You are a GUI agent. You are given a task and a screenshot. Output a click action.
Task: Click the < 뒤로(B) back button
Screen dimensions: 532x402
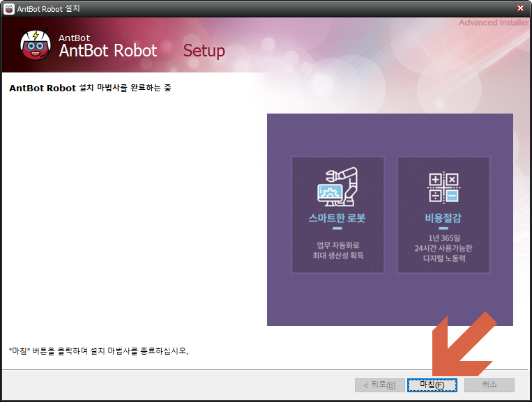[x=380, y=385]
